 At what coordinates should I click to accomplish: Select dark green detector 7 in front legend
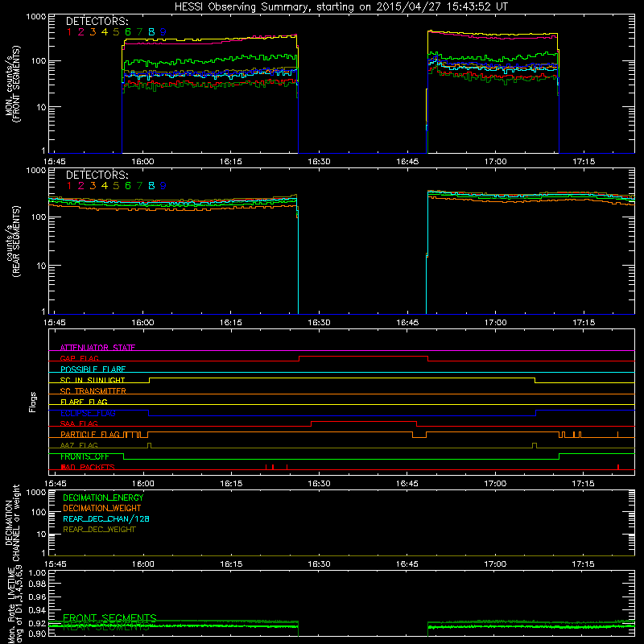(139, 32)
